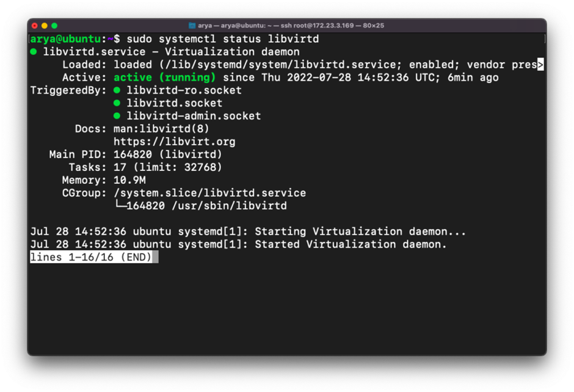Screen dimensions: 574x392
Task: Click the green dot next to libvirtd.socket
Action: click(x=117, y=103)
